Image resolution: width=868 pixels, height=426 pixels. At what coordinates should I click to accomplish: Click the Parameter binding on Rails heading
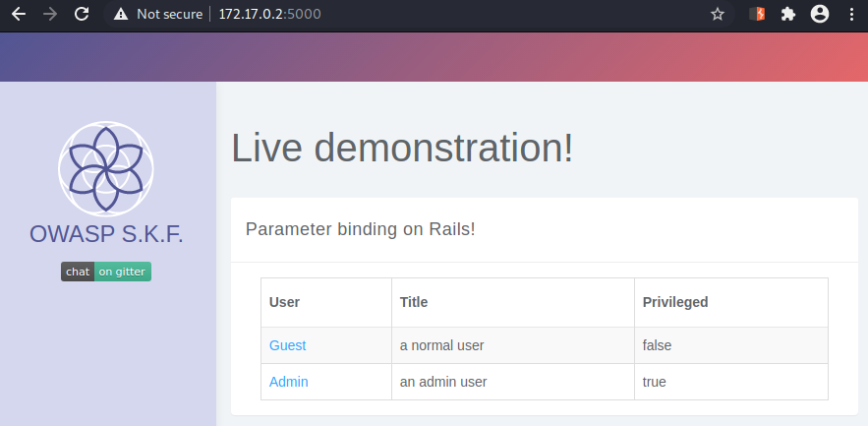point(361,229)
